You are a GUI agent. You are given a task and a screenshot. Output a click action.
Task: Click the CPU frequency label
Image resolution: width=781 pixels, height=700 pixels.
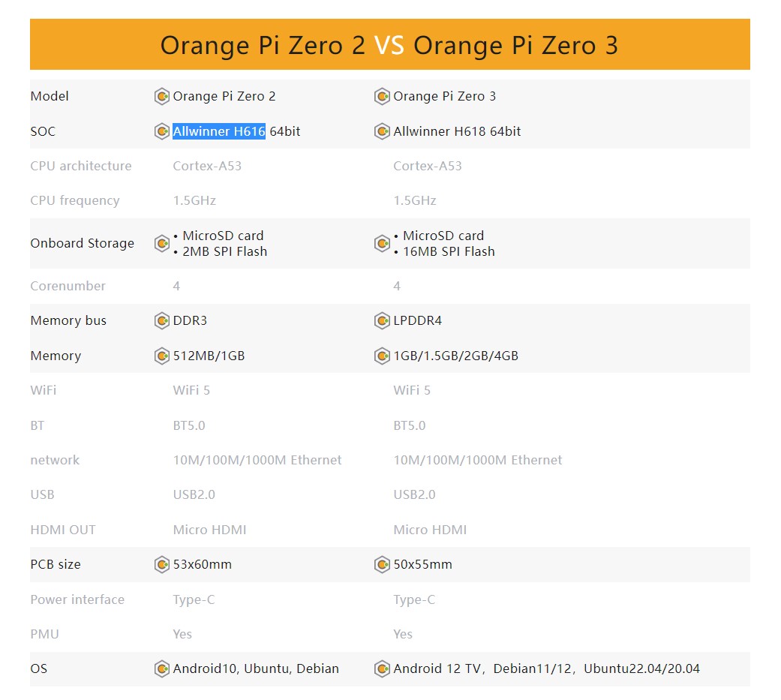75,201
